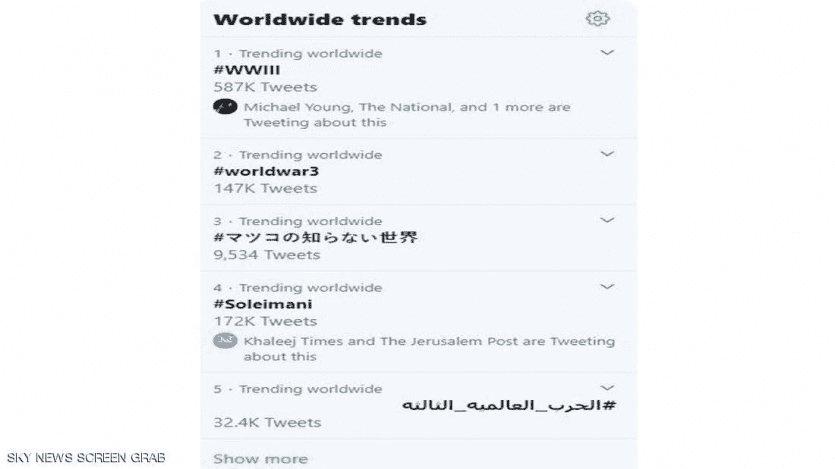
Task: Open the #worldwar3 hashtag
Action: 266,171
